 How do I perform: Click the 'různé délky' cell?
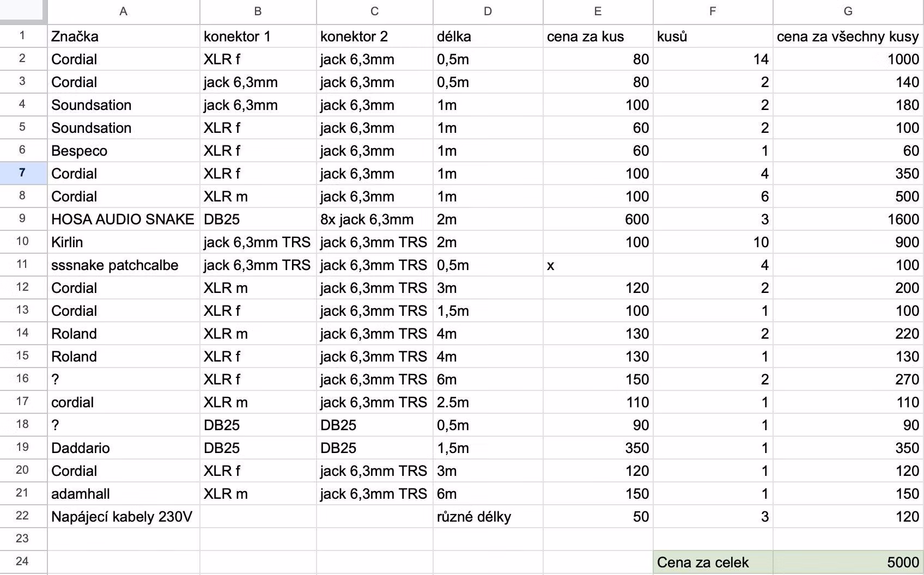pyautogui.click(x=488, y=516)
